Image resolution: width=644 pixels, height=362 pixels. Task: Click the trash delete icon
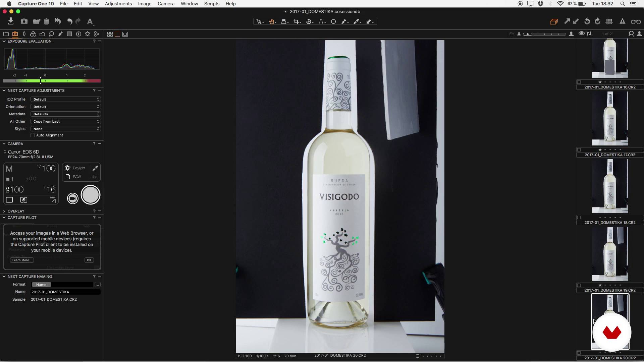pos(47,21)
